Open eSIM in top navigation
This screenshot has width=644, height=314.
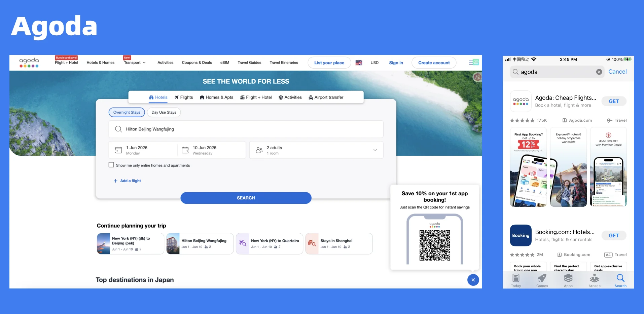[225, 63]
